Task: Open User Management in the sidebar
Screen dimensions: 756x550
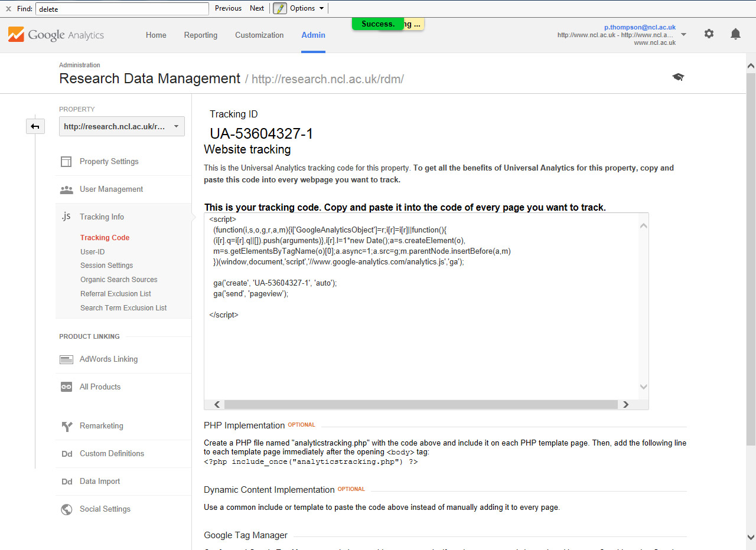Action: pyautogui.click(x=111, y=189)
